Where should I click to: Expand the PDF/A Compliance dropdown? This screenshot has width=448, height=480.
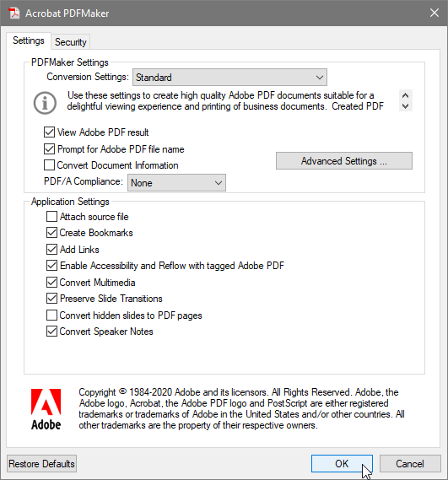[x=176, y=183]
